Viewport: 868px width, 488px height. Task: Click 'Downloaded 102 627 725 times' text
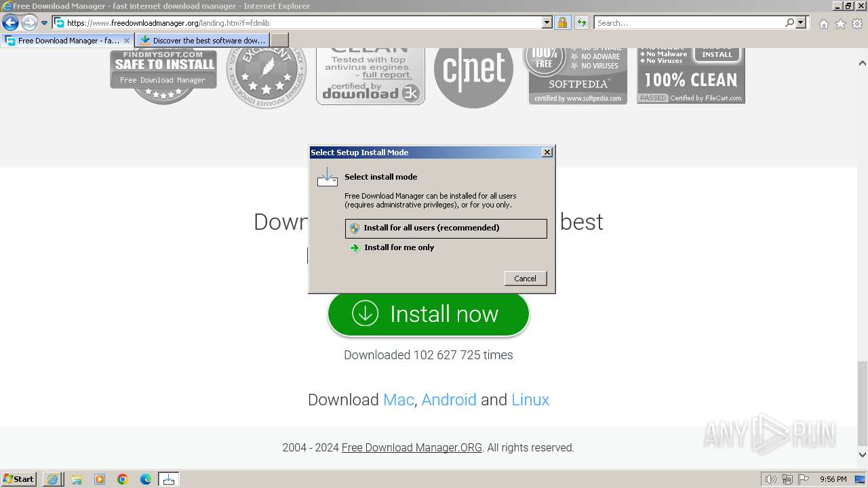(x=429, y=355)
